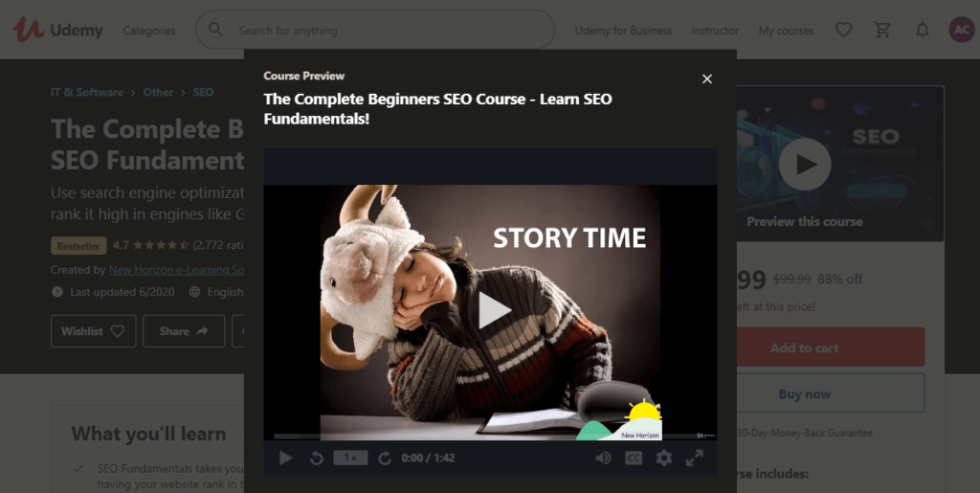Open My courses in the header
The height and width of the screenshot is (493, 980).
[787, 31]
